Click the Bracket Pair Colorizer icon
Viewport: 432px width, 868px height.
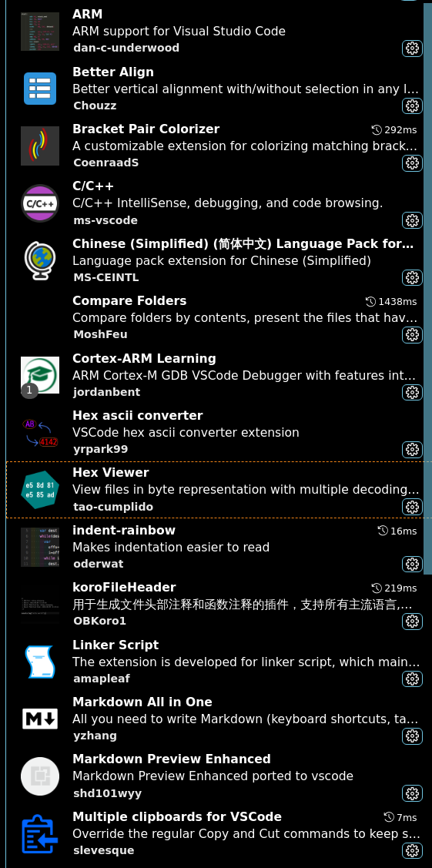pos(40,146)
